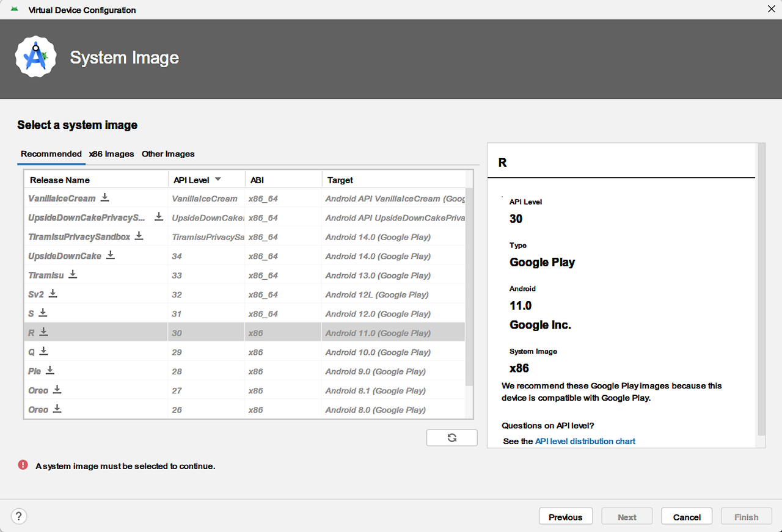Cancel the device configuration
782x532 pixels.
point(687,517)
